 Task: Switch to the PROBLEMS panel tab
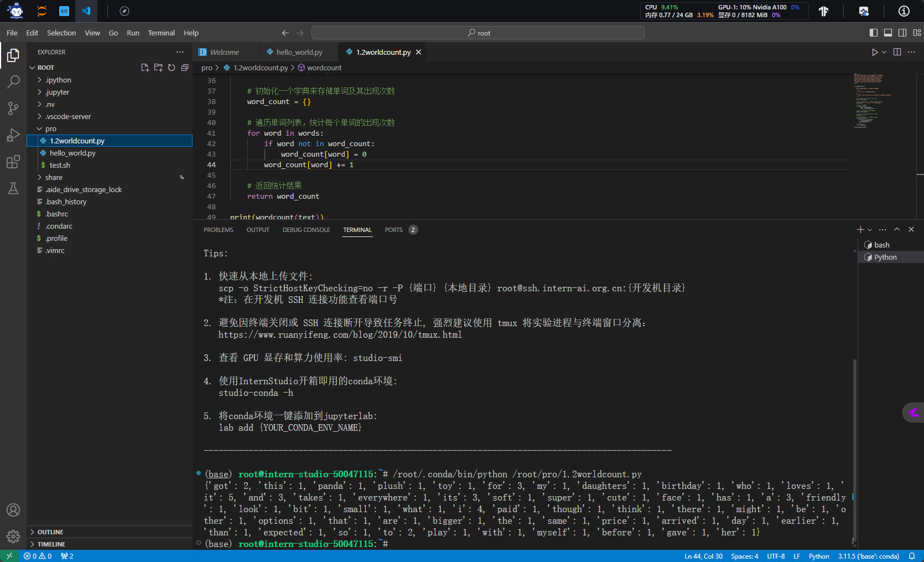pyautogui.click(x=219, y=230)
